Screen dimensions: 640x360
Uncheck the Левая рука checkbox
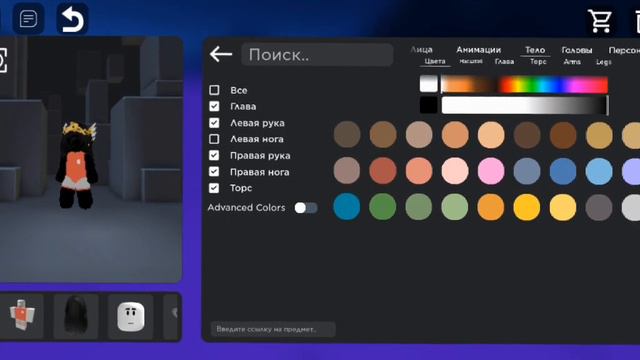pyautogui.click(x=214, y=122)
